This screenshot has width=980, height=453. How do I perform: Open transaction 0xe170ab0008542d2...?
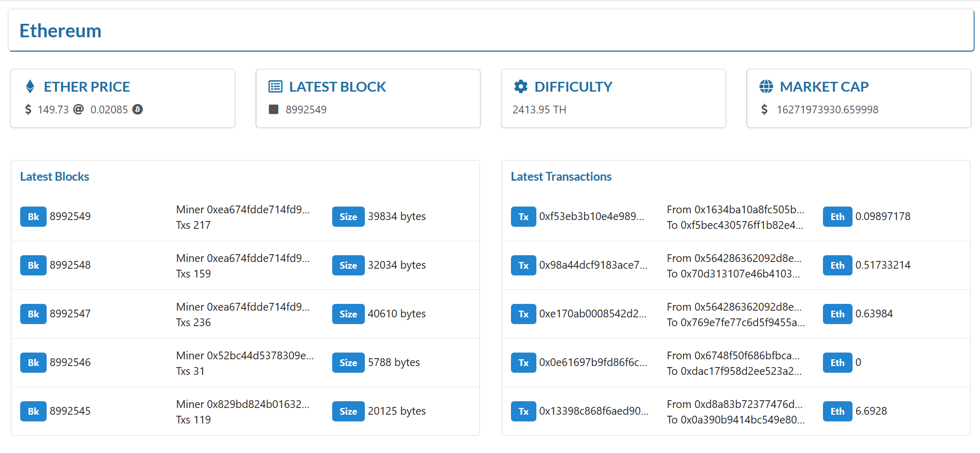(x=592, y=314)
